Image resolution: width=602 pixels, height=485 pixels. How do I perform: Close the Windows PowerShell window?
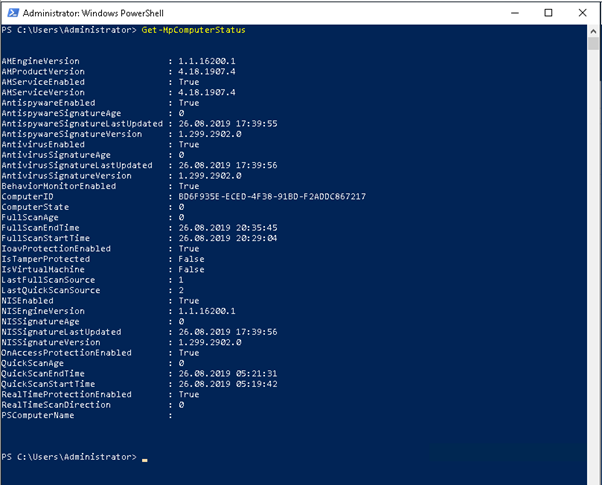coord(580,11)
